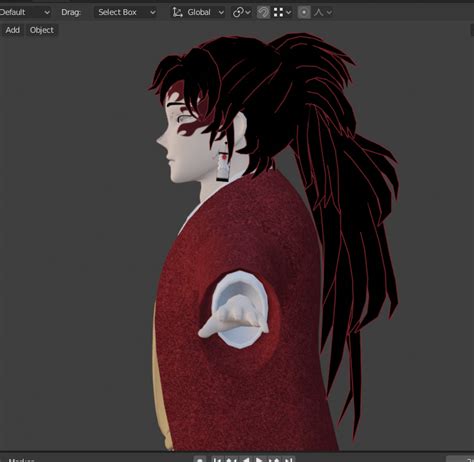The width and height of the screenshot is (474, 462).
Task: Open the Add menu
Action: tap(12, 30)
